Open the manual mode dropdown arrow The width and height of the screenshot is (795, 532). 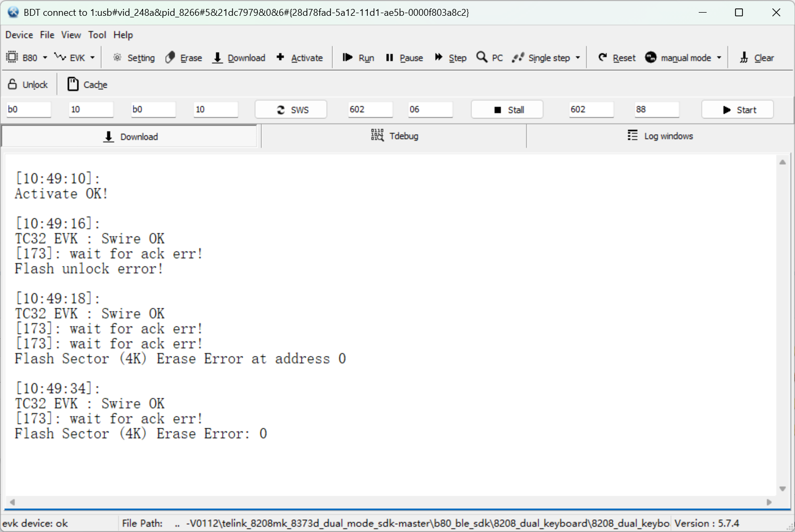(719, 57)
